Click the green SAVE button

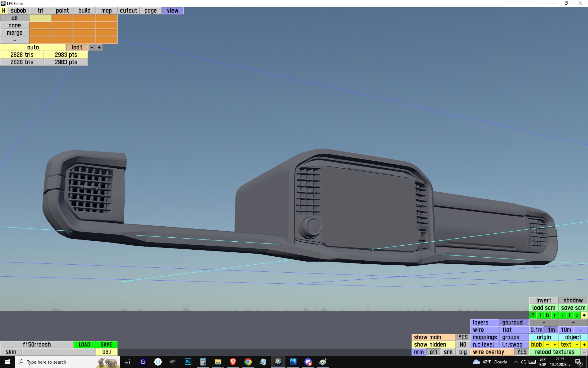pos(106,345)
